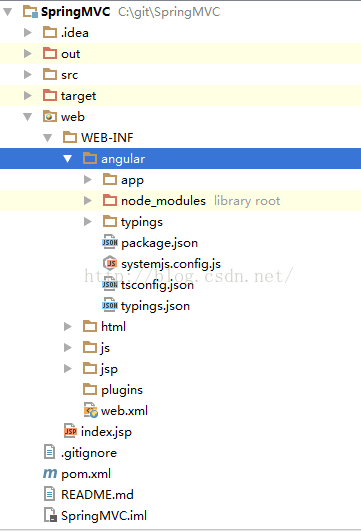Expand the target folder arrow
The image size is (361, 531).
pyautogui.click(x=28, y=95)
